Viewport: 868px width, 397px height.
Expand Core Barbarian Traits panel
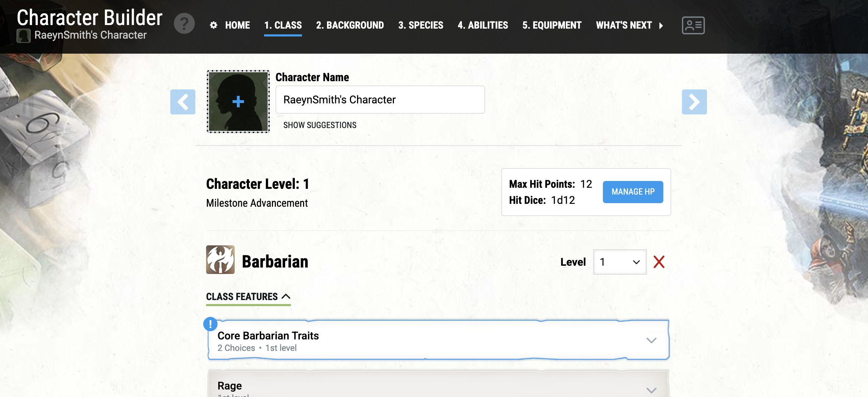click(x=438, y=340)
